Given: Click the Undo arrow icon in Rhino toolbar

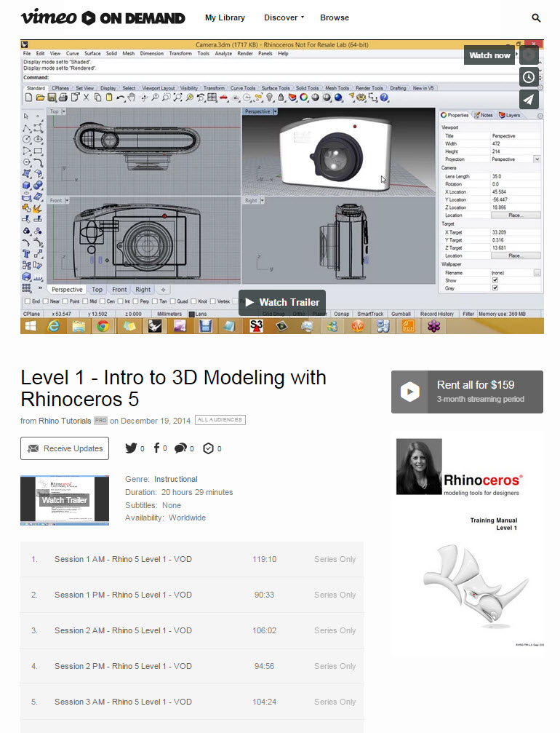Looking at the screenshot, I should coord(121,98).
